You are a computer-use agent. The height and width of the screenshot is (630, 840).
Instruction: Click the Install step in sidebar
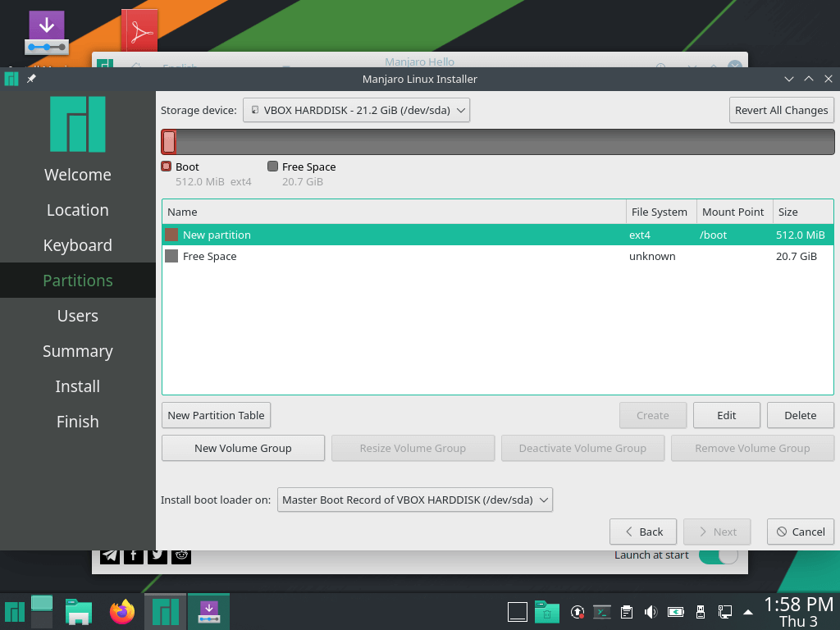pos(78,386)
